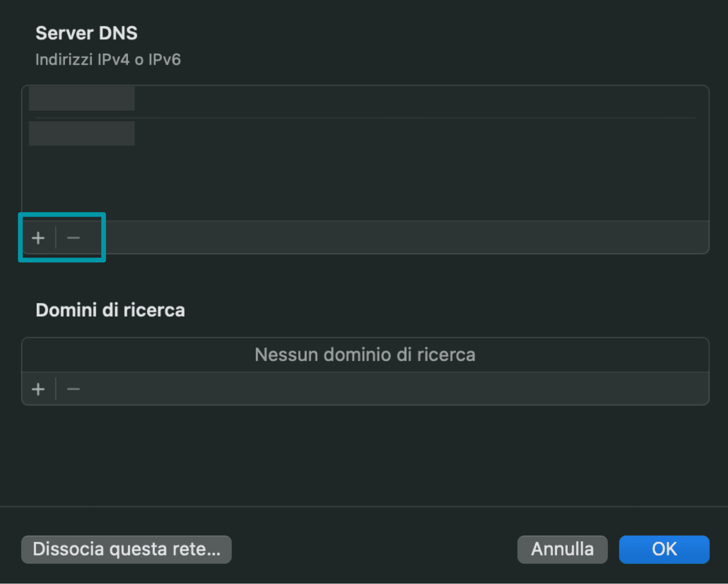Click divider between search domain plus and minus
Image resolution: width=728 pixels, height=584 pixels.
click(x=56, y=389)
